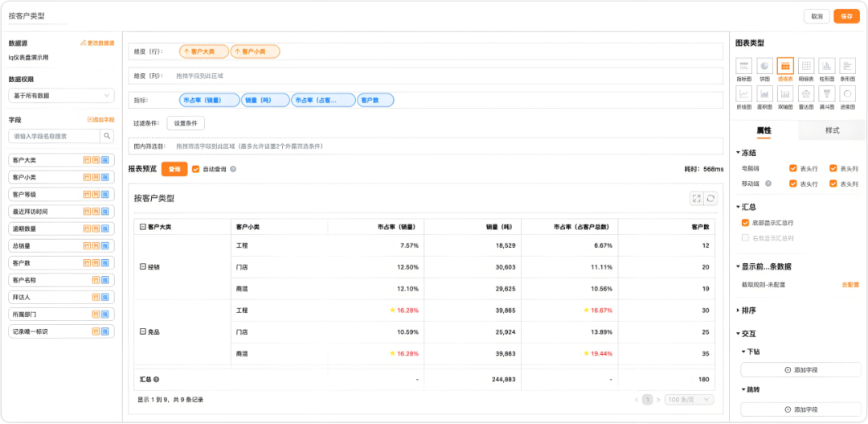Viewport: 868px width, 424px height.
Task: Click the 保存 button
Action: click(x=846, y=16)
